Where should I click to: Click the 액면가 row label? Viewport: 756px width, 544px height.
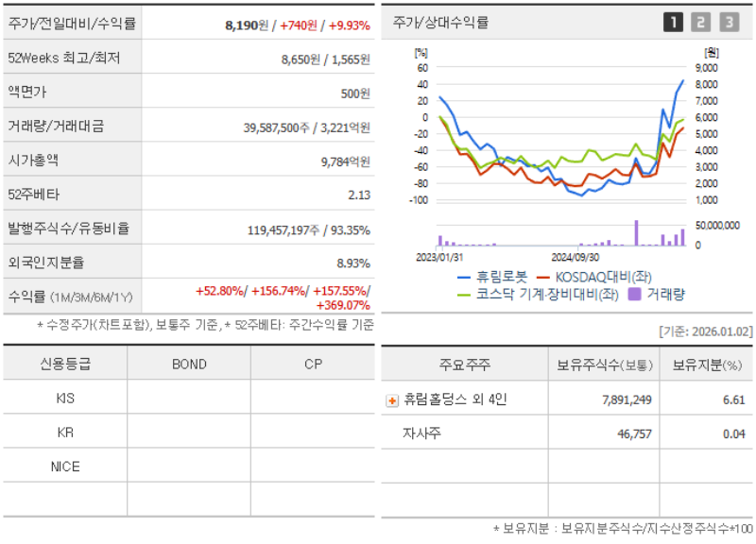[x=27, y=92]
